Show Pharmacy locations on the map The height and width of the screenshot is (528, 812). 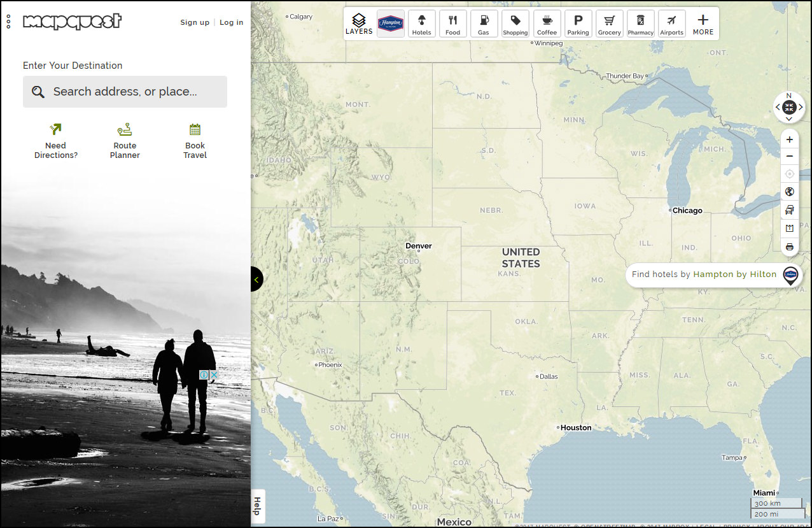pyautogui.click(x=640, y=24)
